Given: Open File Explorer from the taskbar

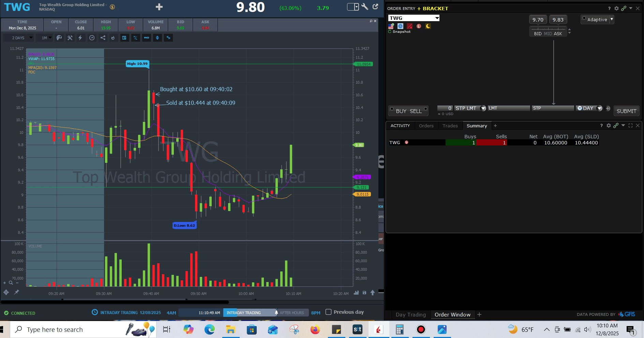Looking at the screenshot, I should click(230, 329).
